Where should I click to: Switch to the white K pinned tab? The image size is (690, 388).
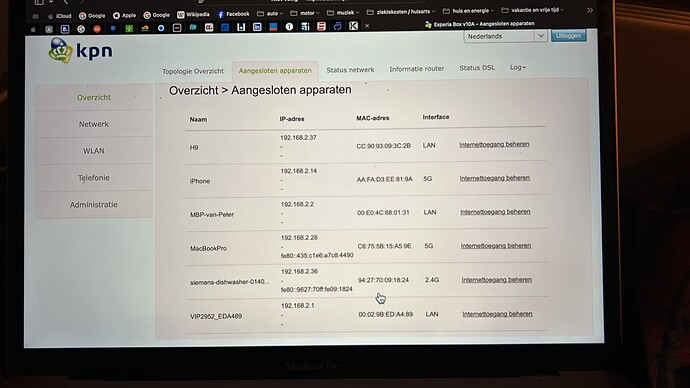coord(353,26)
